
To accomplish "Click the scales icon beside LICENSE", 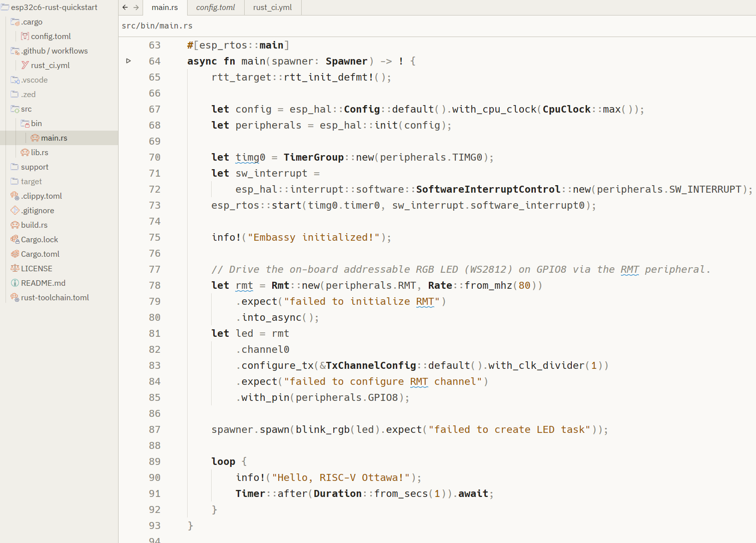I will pos(15,268).
